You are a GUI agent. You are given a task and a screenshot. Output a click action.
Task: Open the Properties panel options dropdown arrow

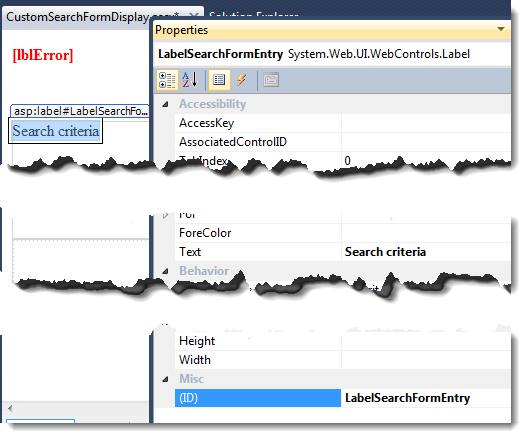501,29
